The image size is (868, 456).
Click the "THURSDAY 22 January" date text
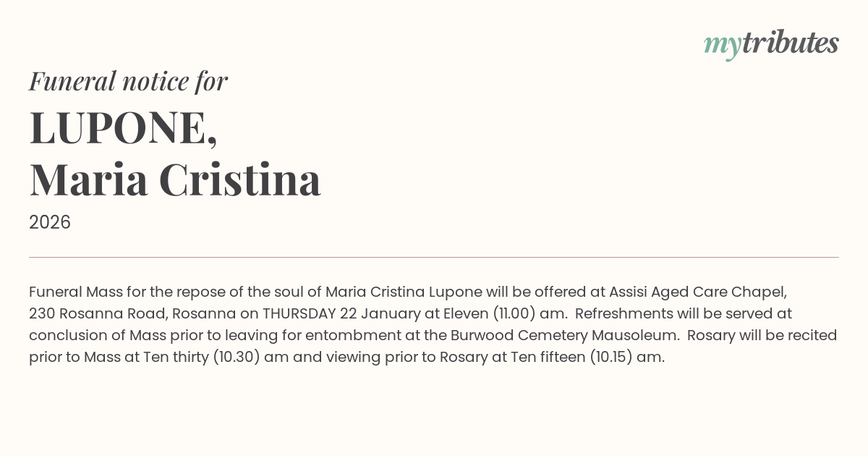(x=336, y=313)
